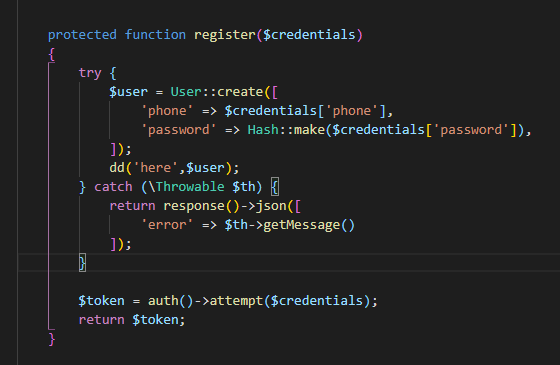Click highlighted opening brace after catch
560x365 pixels.
pos(274,187)
